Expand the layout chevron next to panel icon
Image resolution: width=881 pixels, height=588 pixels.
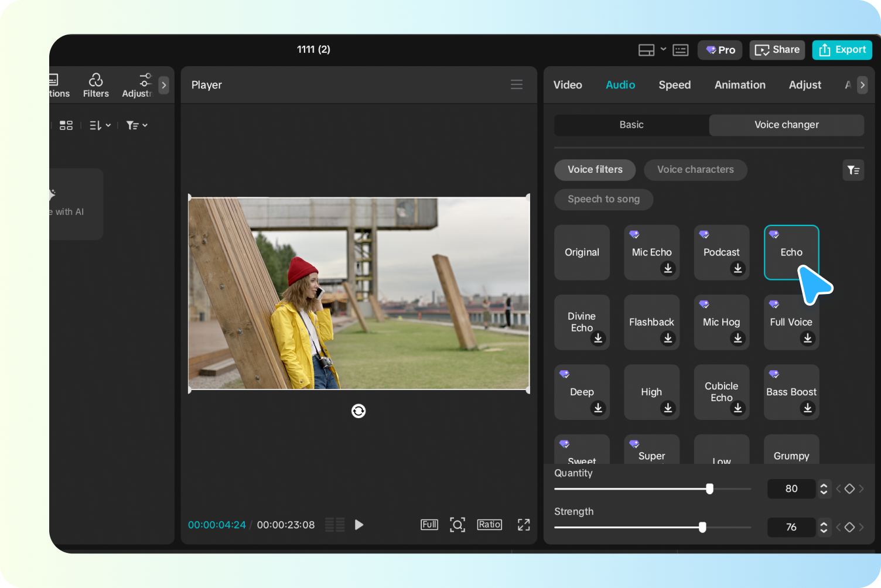[663, 49]
